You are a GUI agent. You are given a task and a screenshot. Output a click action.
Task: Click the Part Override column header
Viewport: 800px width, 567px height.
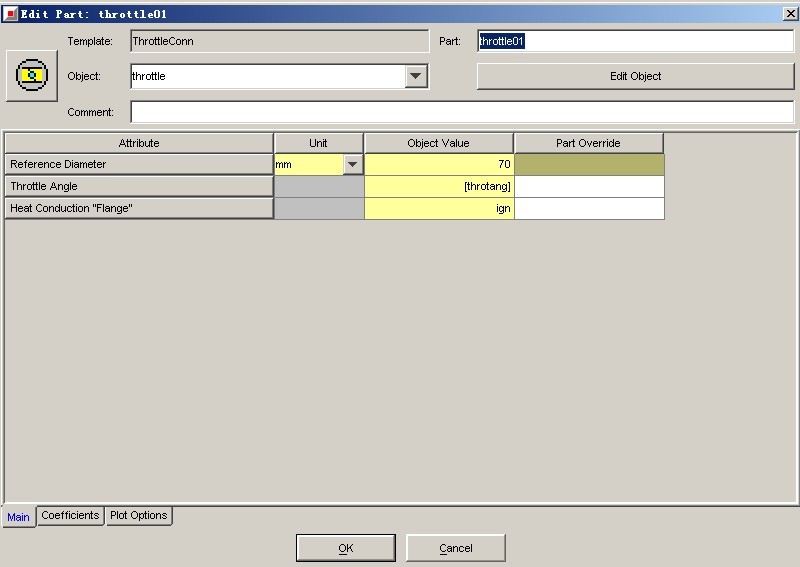tap(588, 143)
